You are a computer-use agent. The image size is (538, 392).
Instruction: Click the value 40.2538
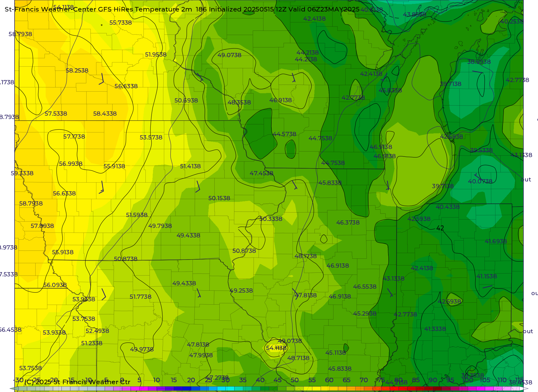pyautogui.click(x=512, y=22)
